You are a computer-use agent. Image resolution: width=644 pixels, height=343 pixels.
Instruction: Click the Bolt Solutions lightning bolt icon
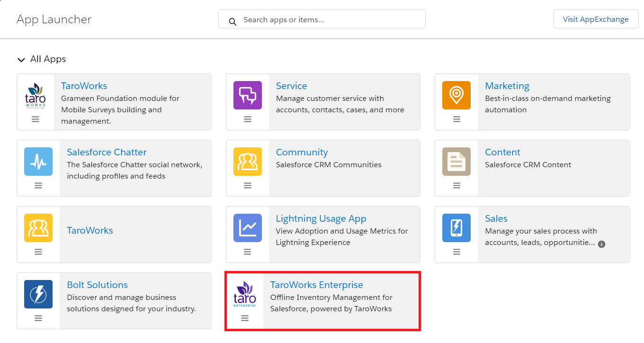pyautogui.click(x=38, y=294)
